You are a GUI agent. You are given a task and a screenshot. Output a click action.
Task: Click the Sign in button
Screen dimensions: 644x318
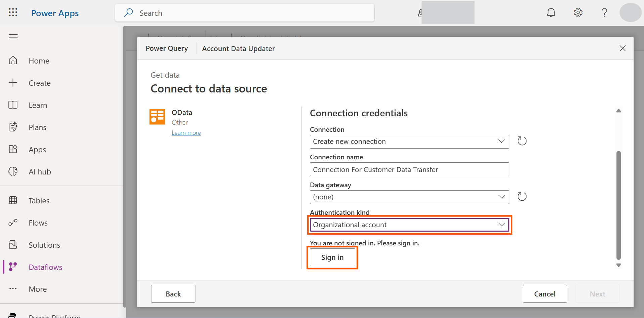click(x=332, y=257)
